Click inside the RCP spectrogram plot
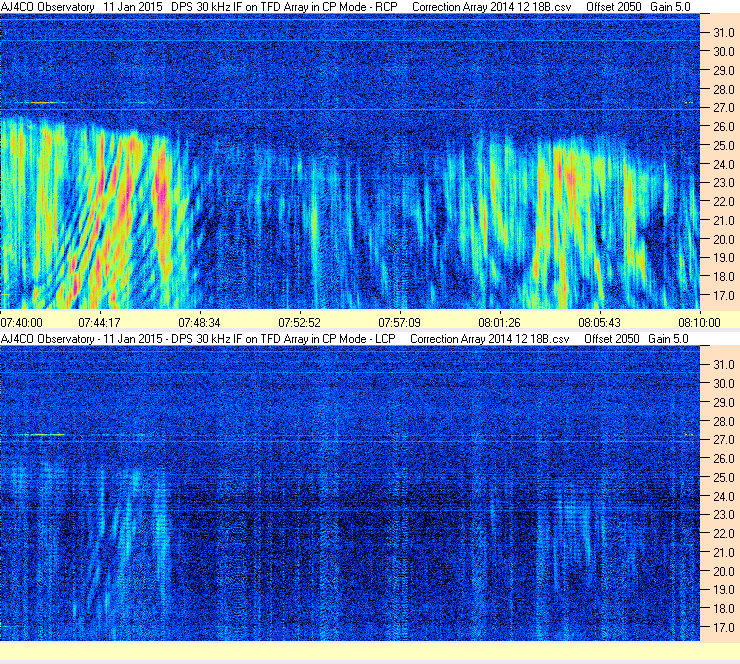740x664 pixels. [x=350, y=161]
